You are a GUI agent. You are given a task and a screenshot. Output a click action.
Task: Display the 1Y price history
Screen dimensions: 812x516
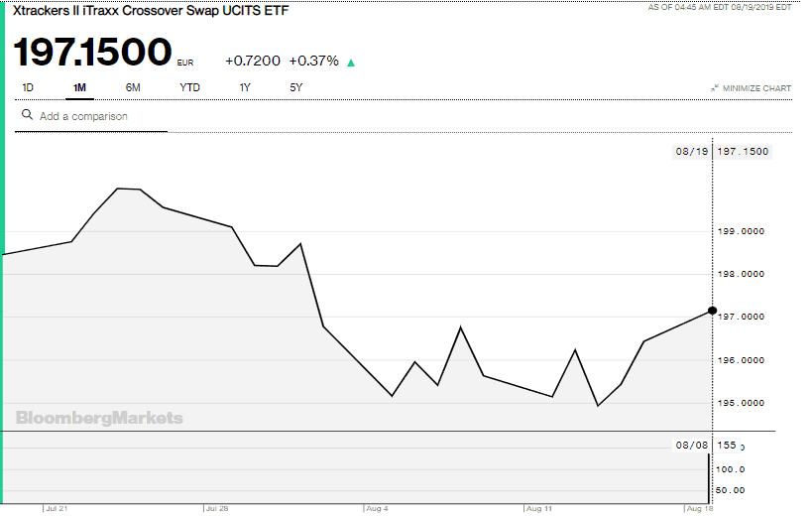tap(245, 87)
